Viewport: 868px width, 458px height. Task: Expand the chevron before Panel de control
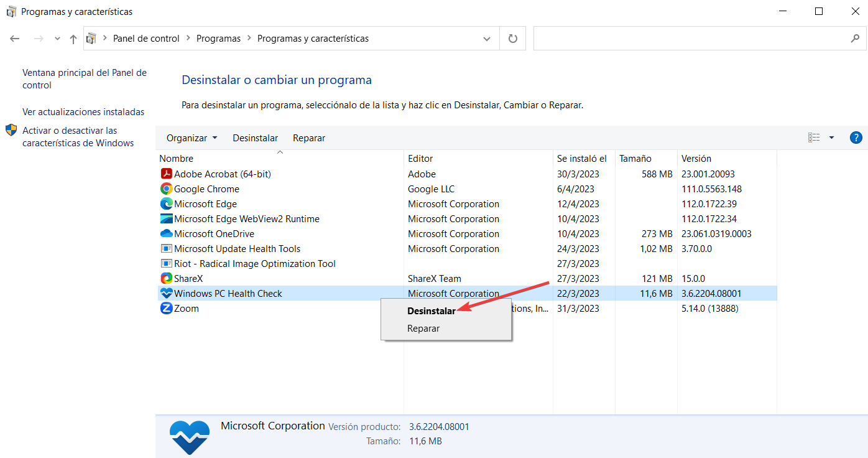pos(104,39)
